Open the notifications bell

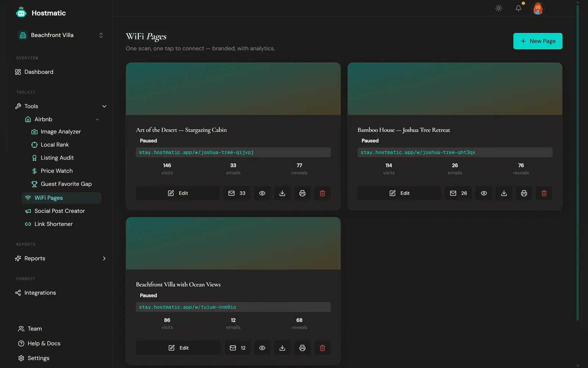coord(518,8)
